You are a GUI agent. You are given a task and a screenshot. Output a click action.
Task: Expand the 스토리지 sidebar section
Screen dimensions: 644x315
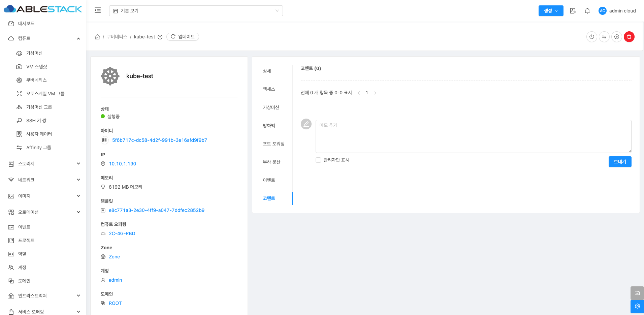point(44,164)
